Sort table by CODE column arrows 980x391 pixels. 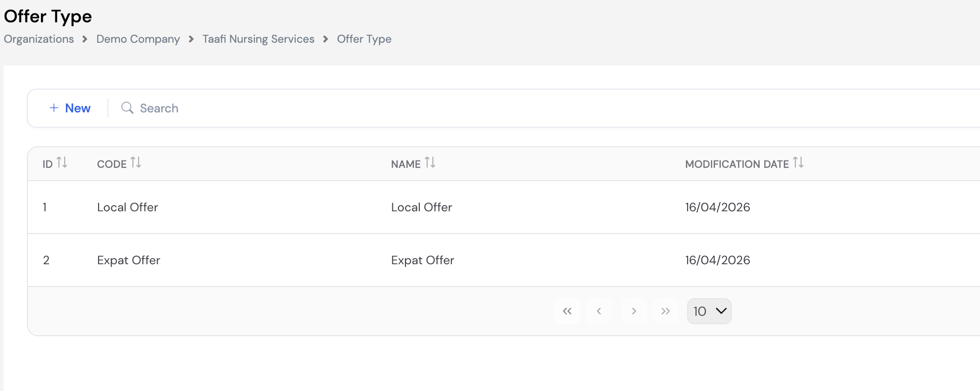point(136,163)
